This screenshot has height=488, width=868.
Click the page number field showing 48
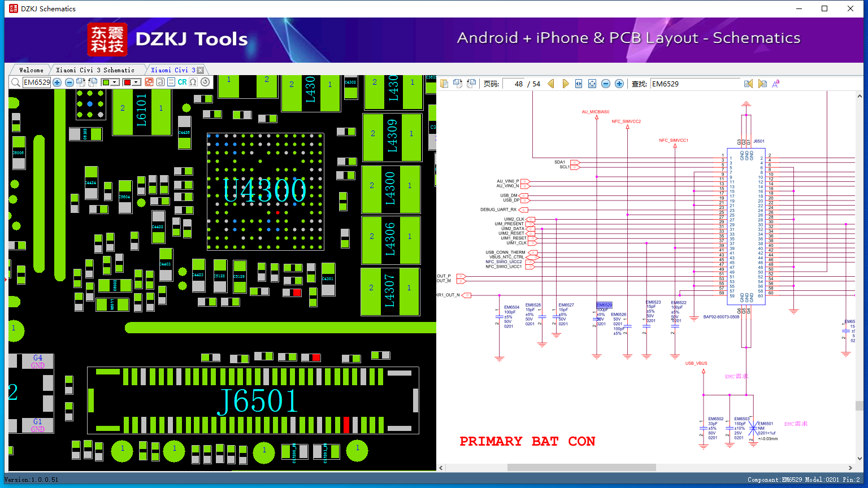pos(513,84)
